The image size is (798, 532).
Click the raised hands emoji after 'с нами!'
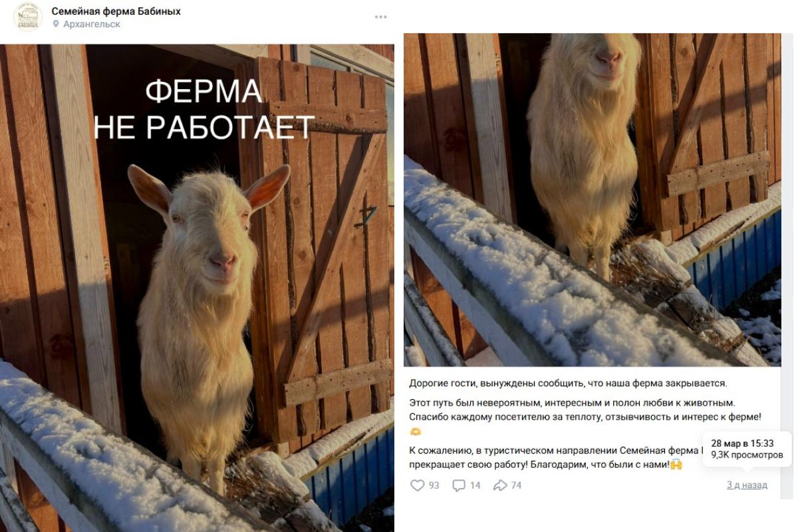pyautogui.click(x=676, y=465)
